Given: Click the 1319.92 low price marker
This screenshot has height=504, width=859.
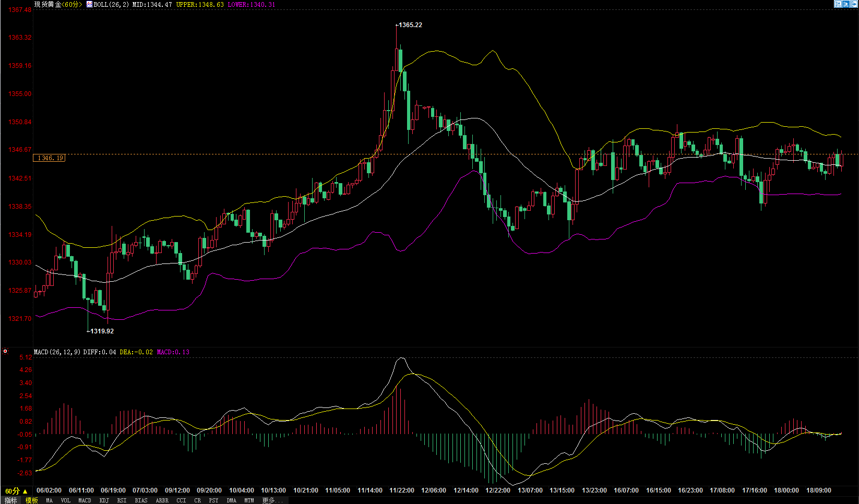Looking at the screenshot, I should (101, 331).
